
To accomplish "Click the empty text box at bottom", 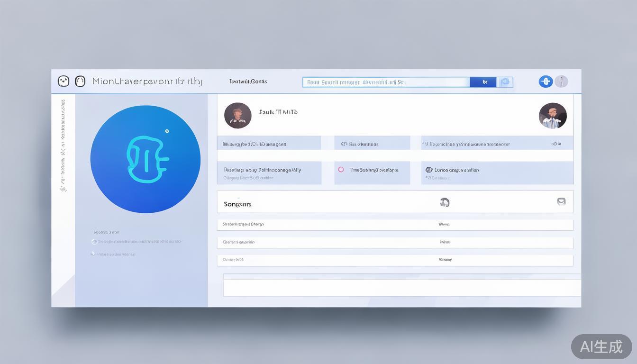I will click(401, 287).
